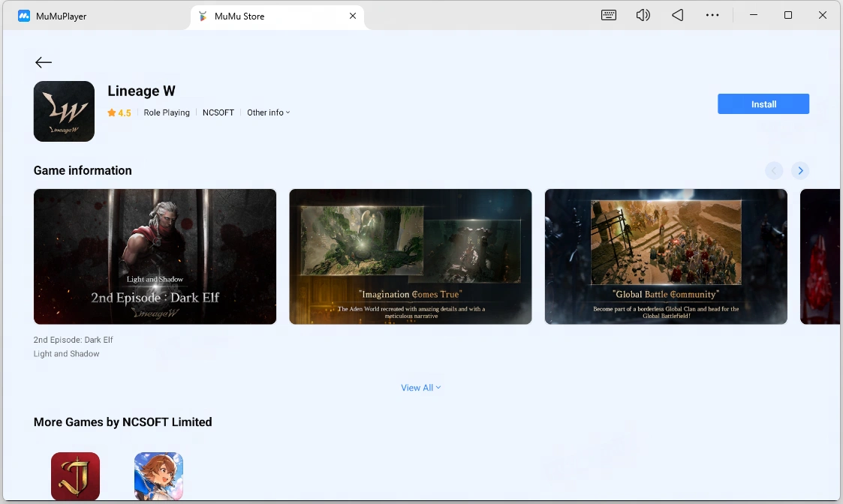Open the anime girl game icon
The image size is (843, 504).
pyautogui.click(x=158, y=476)
